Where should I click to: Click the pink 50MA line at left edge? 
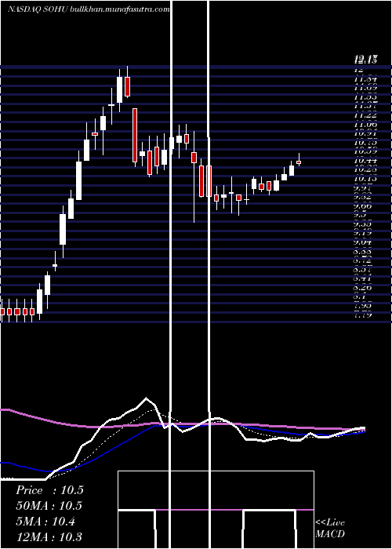click(5, 409)
